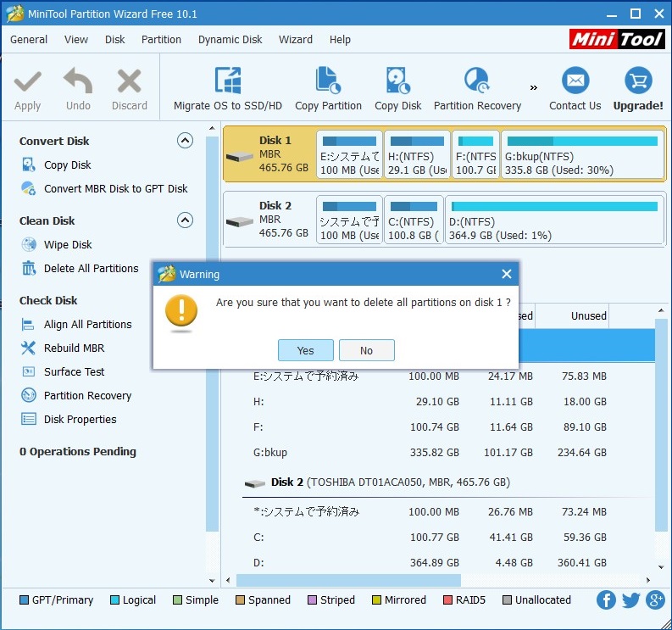Select C:(NTFS) partition block on Disk 2
Screen dimensions: 672x630
[x=414, y=220]
